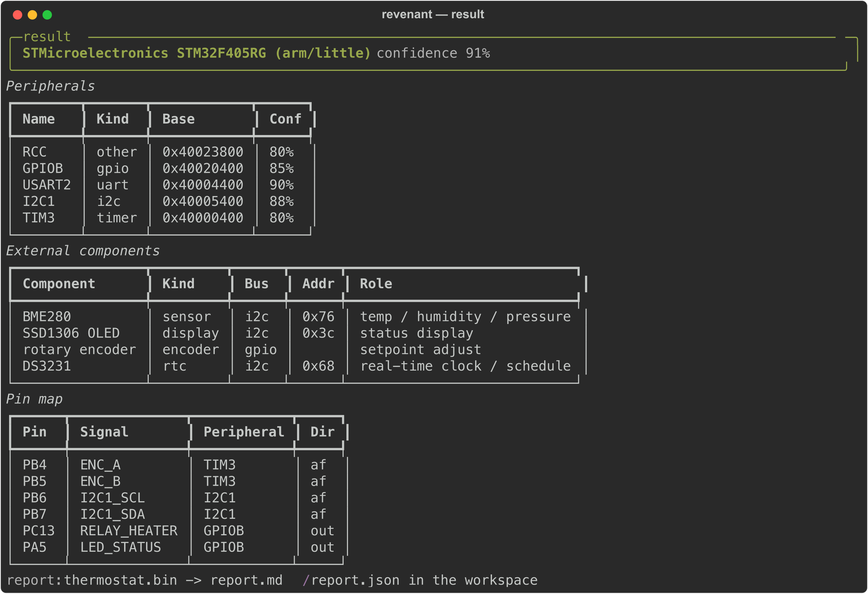This screenshot has height=594, width=868.
Task: Click the "Name" column header
Action: click(x=38, y=119)
